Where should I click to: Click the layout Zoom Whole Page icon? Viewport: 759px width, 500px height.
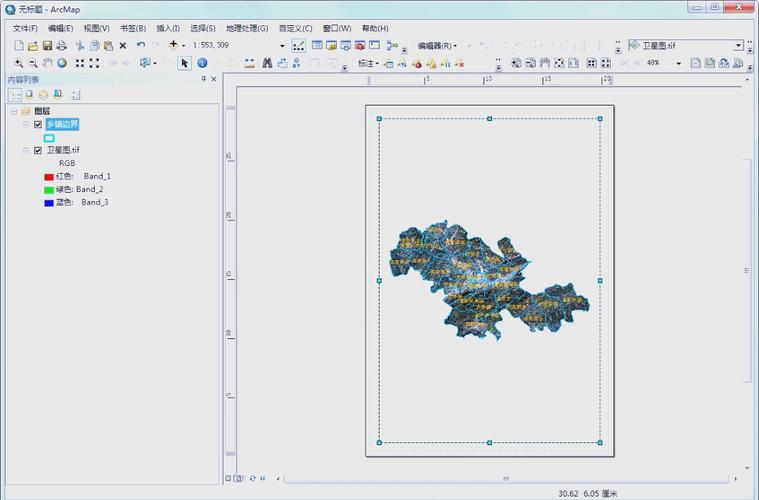pos(559,63)
